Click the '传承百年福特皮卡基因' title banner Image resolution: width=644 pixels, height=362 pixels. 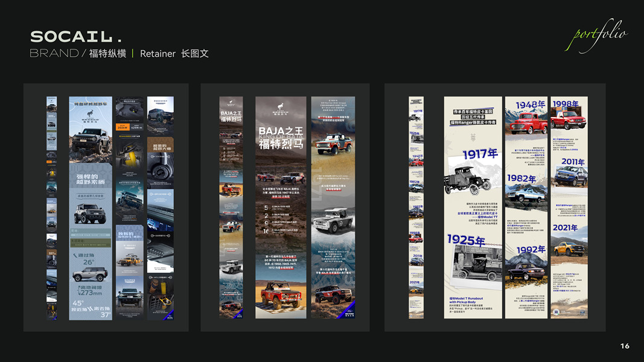point(473,117)
